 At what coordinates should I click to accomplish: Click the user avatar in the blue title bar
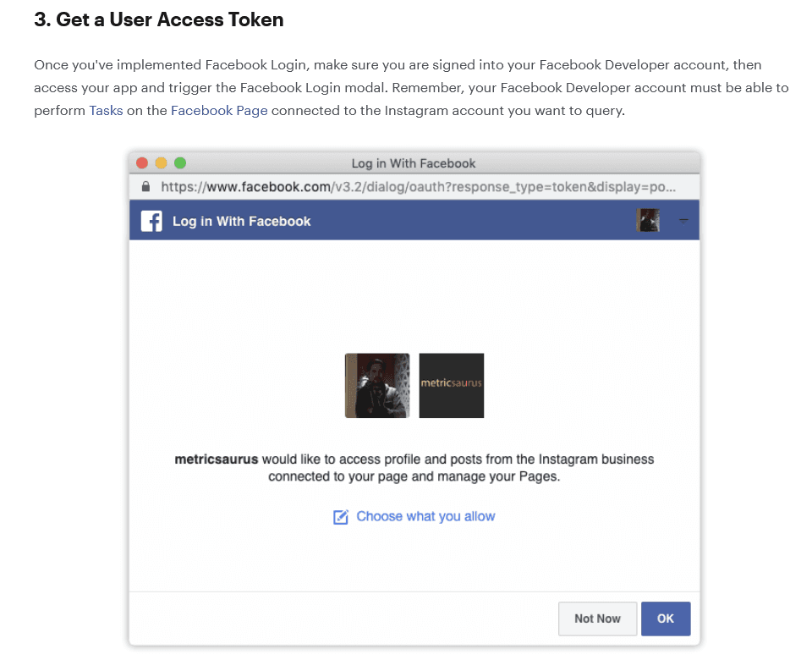pos(648,219)
